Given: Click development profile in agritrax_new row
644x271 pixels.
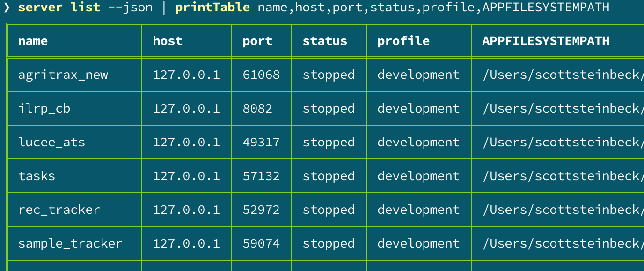Looking at the screenshot, I should pos(418,75).
